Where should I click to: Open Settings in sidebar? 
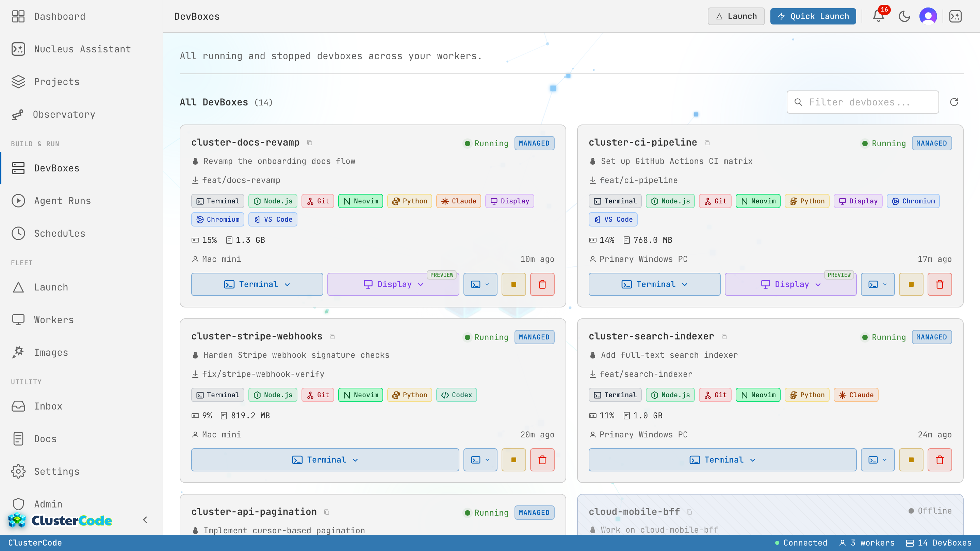tap(81, 471)
